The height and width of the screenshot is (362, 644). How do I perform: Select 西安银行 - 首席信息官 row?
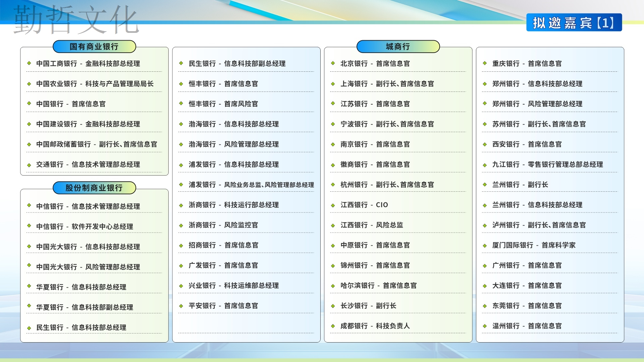[x=550, y=144]
